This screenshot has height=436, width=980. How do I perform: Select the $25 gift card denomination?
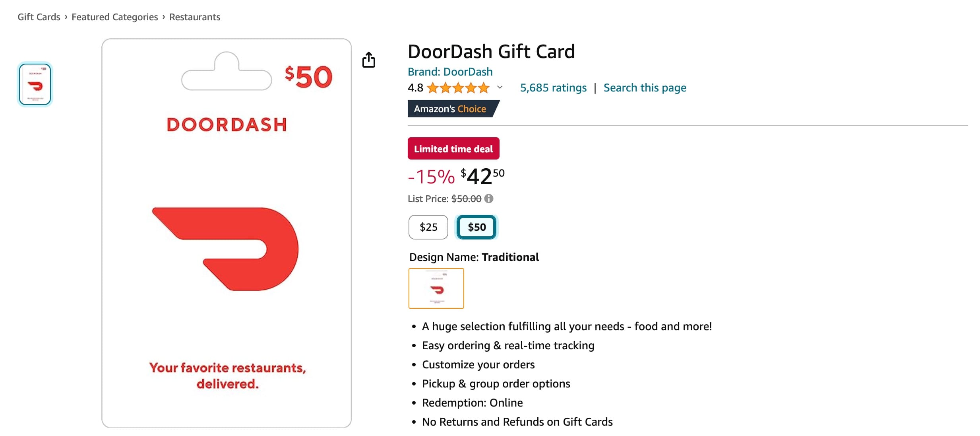click(428, 227)
